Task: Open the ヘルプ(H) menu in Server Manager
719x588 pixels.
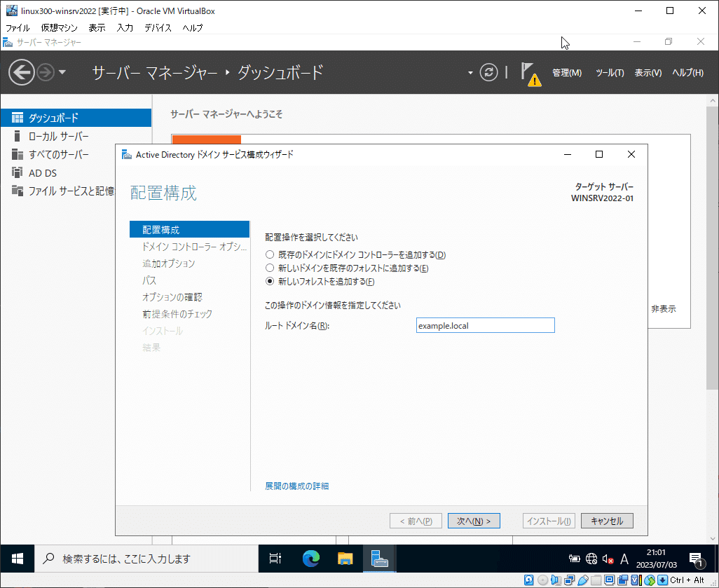Action: click(x=687, y=73)
